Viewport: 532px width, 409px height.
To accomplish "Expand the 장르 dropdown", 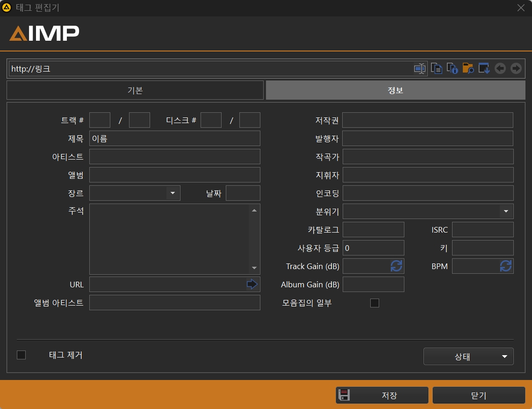I will (173, 193).
